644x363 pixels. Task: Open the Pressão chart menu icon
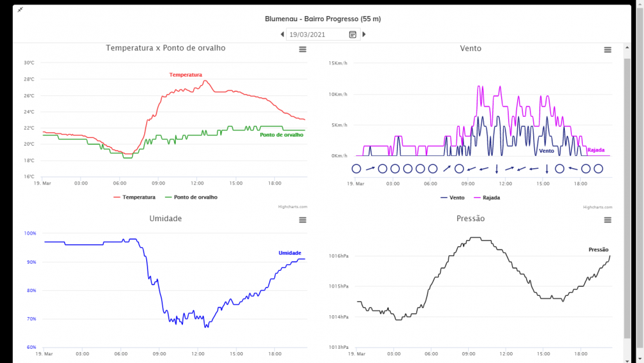coord(607,220)
